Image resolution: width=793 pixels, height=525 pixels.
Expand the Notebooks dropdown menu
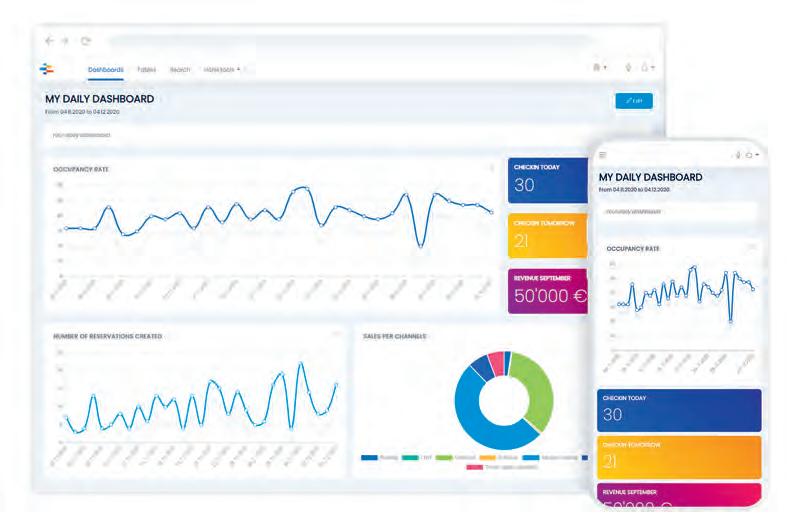click(x=222, y=69)
